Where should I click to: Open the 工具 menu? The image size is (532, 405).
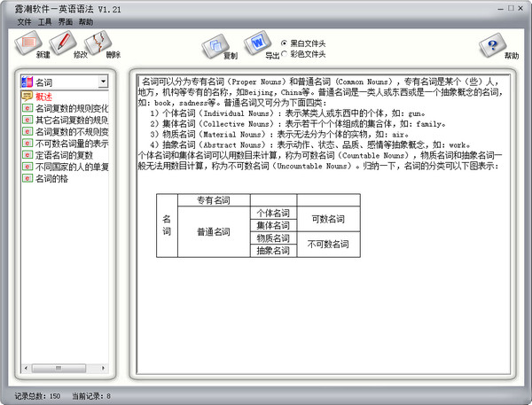[44, 20]
